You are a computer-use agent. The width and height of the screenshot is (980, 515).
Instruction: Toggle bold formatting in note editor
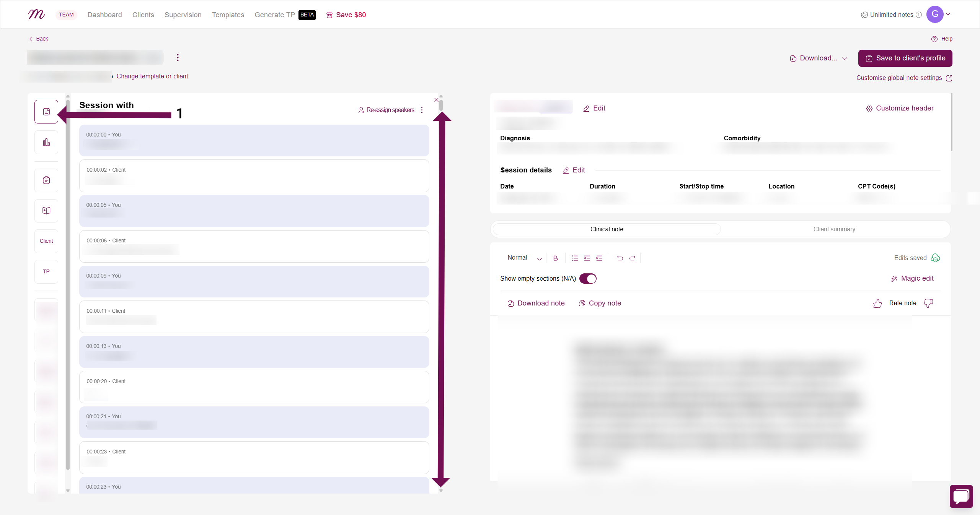click(x=555, y=258)
